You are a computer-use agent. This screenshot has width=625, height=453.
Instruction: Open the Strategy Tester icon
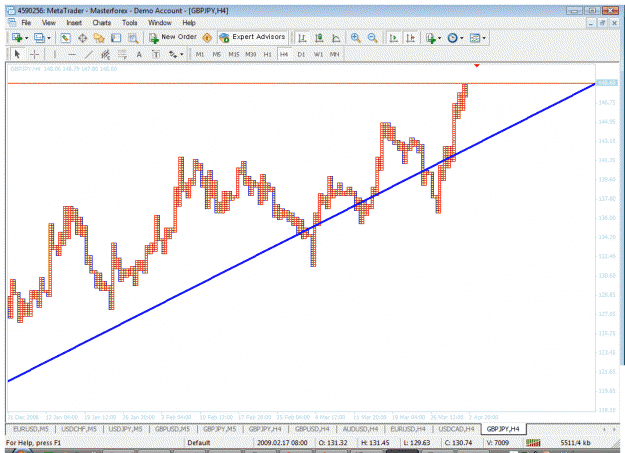[133, 38]
